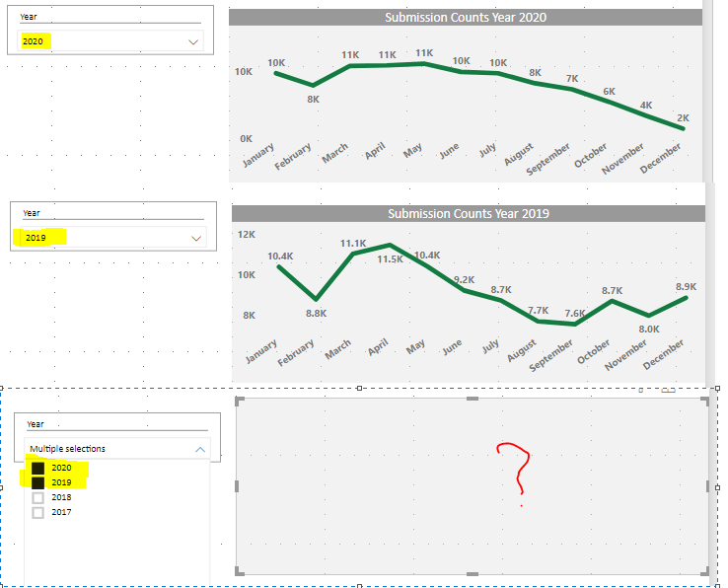This screenshot has height=588, width=728.
Task: Click 11.1K March label in 2019 chart
Action: [x=353, y=244]
